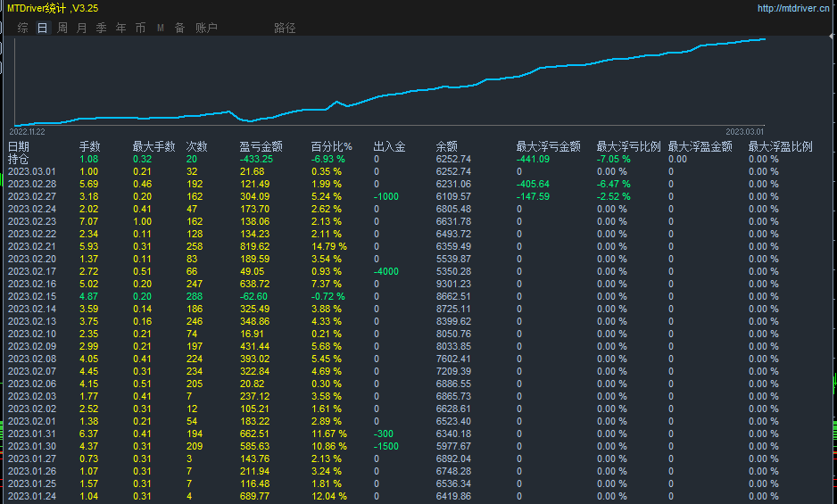
Task: Select the M tab in toolbar
Action: (161, 28)
